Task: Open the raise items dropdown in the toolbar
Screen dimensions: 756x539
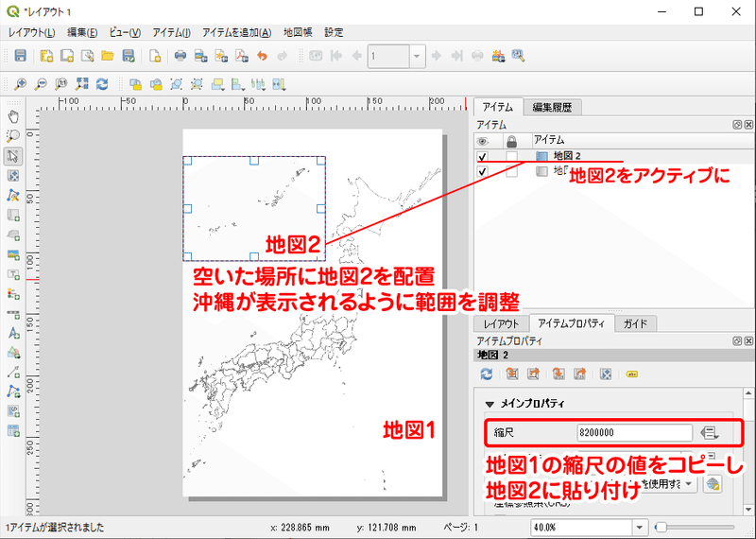Action: (x=217, y=84)
